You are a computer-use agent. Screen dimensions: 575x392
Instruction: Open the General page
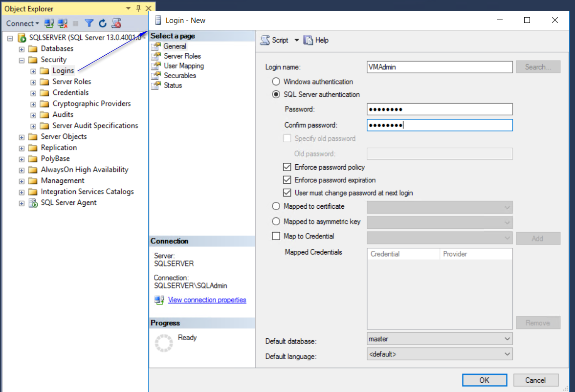[175, 46]
